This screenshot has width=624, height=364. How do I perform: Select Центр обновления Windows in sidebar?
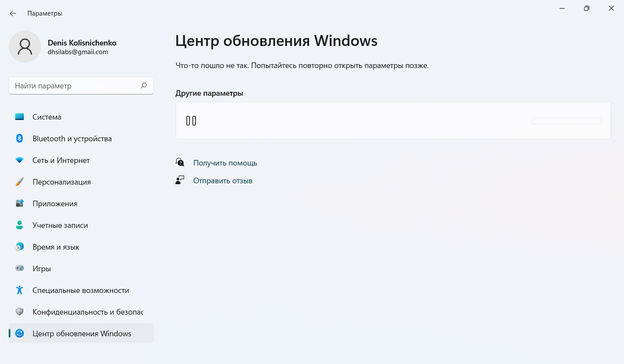point(81,334)
